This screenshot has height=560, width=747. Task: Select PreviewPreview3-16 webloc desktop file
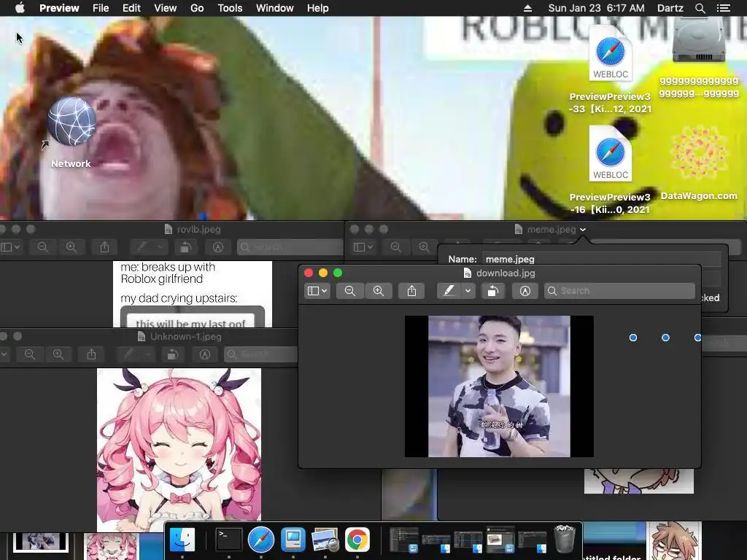point(611,171)
